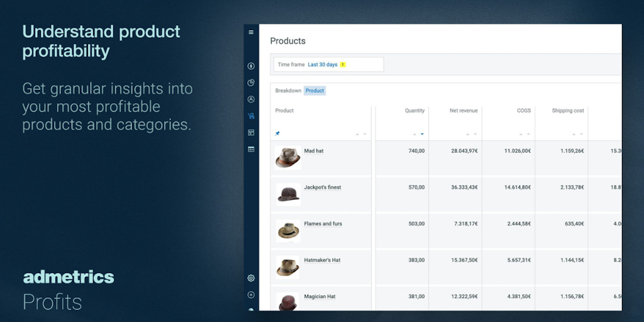Select quantity value 383,00
Screen dimensions: 644x322
[x=416, y=260]
